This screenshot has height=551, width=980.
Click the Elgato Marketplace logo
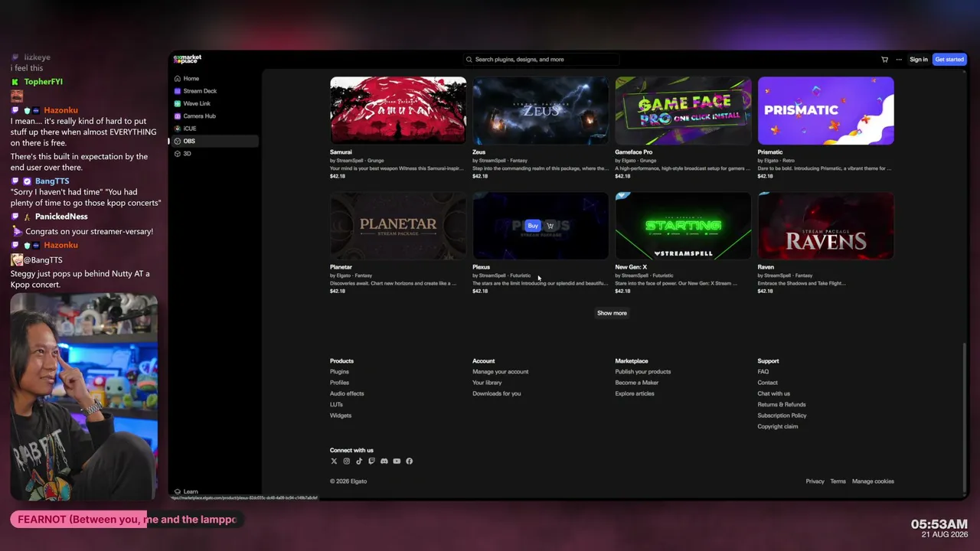pyautogui.click(x=187, y=59)
